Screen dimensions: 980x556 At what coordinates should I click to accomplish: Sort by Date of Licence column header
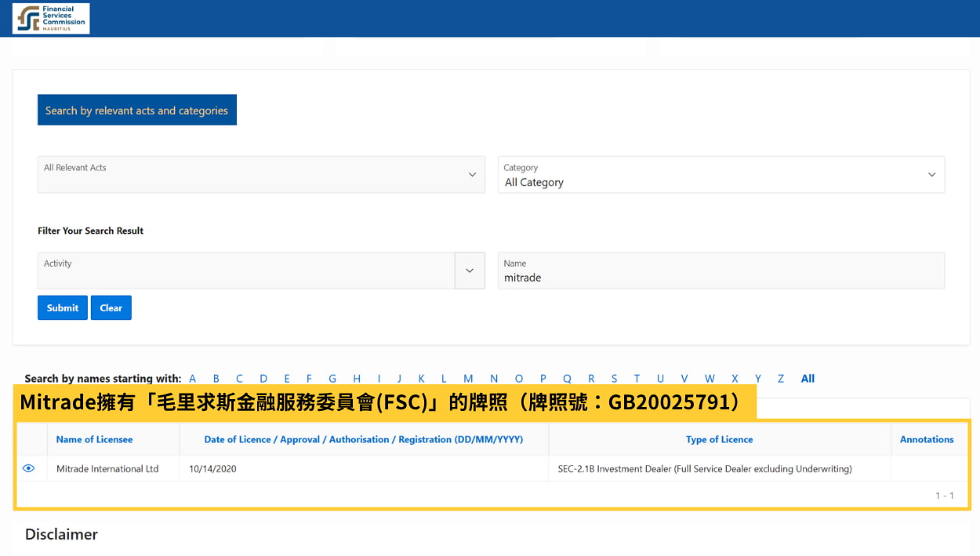tap(364, 439)
